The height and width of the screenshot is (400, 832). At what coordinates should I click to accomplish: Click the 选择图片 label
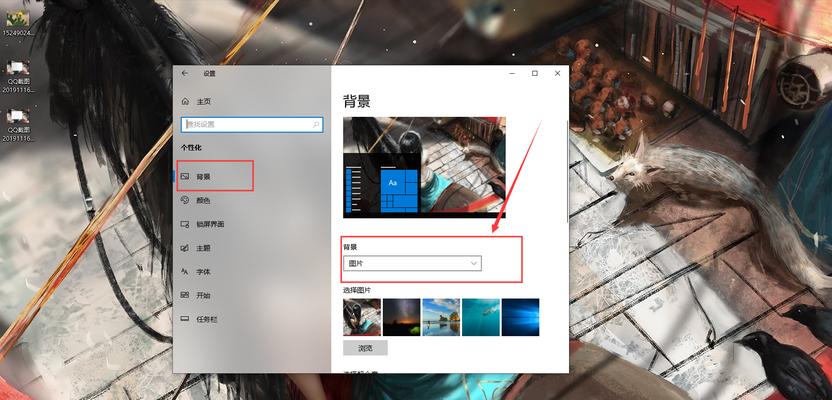pyautogui.click(x=357, y=290)
